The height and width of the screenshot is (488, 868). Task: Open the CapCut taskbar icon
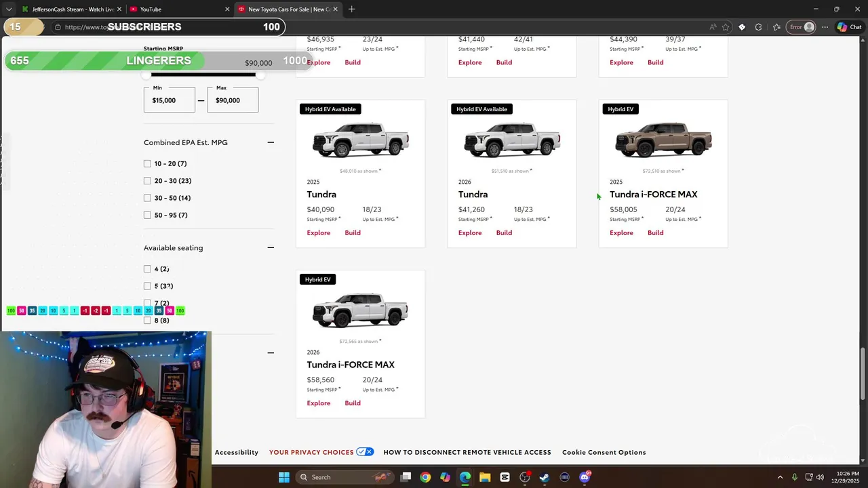(x=505, y=477)
